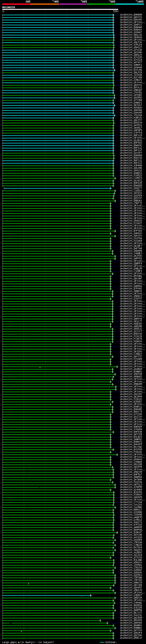146x644 pixels.
Task: Select the UniRef100_A3R4A6 hit label
Action: [x=131, y=165]
